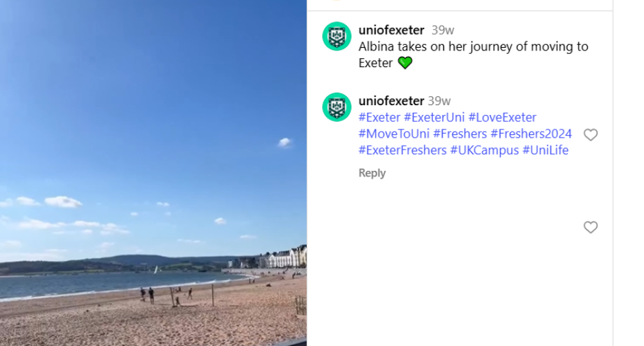The height and width of the screenshot is (346, 644).
Task: Like the uniofexeter hashtags comment
Action: 590,135
